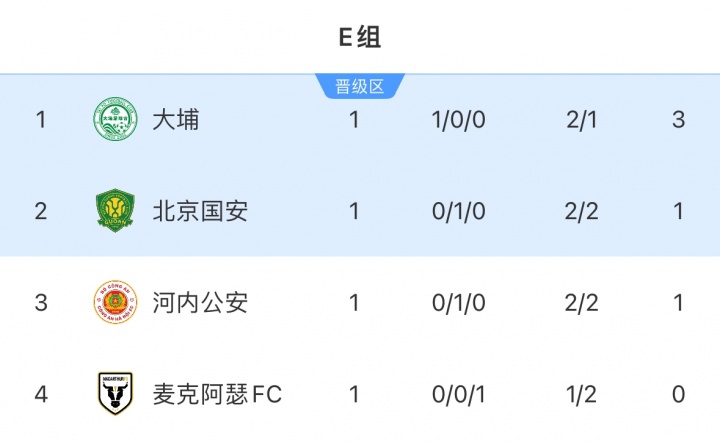Click 大埔's 1/0/0 win-draw-loss record

[x=459, y=120]
